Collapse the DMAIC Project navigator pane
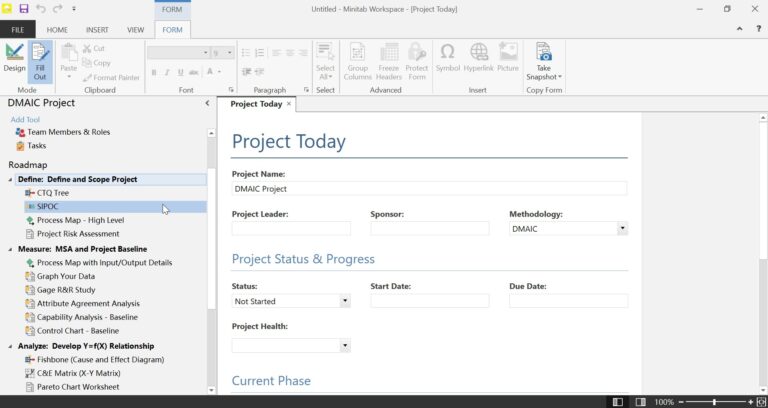This screenshot has width=768, height=408. 207,103
